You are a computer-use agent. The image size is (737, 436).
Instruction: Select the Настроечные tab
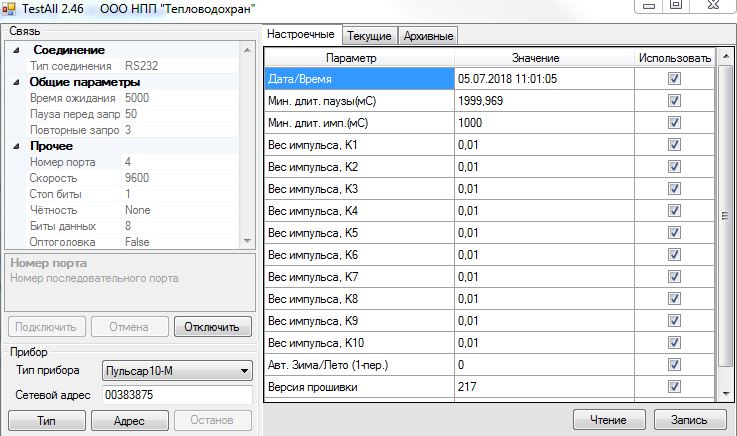pos(301,35)
